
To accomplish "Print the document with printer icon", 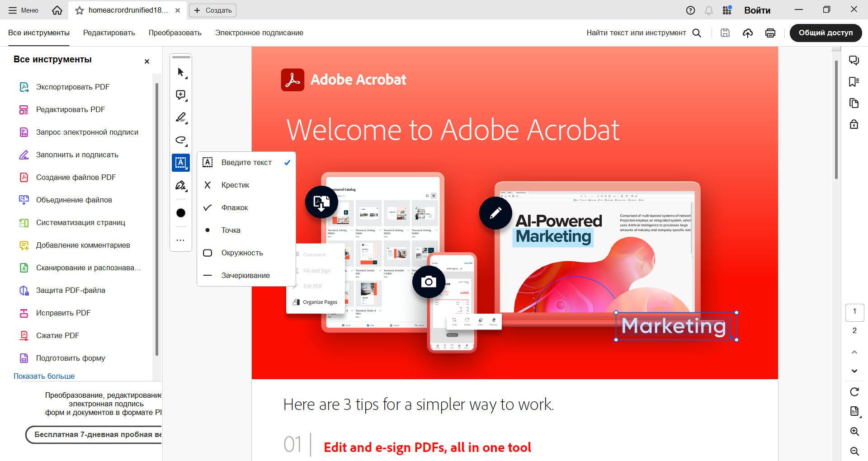I will click(x=770, y=33).
